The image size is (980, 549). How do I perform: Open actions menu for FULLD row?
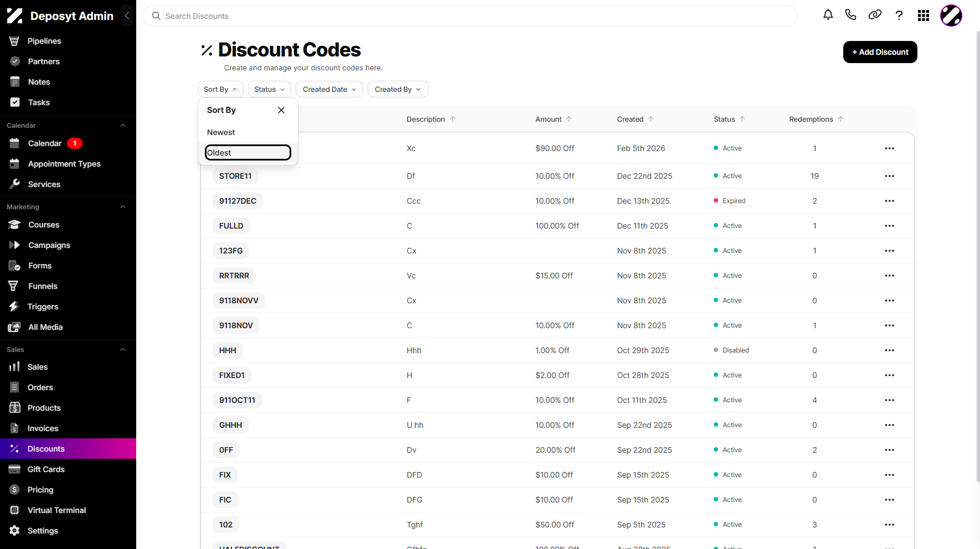coord(890,226)
